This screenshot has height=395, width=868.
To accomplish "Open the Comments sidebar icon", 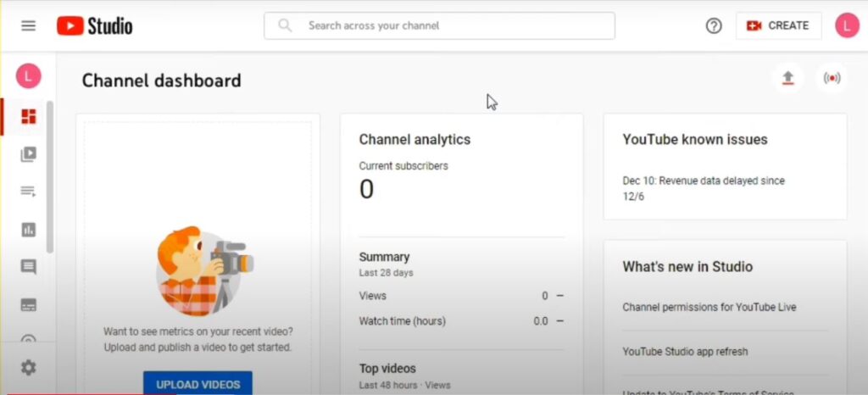I will [28, 267].
